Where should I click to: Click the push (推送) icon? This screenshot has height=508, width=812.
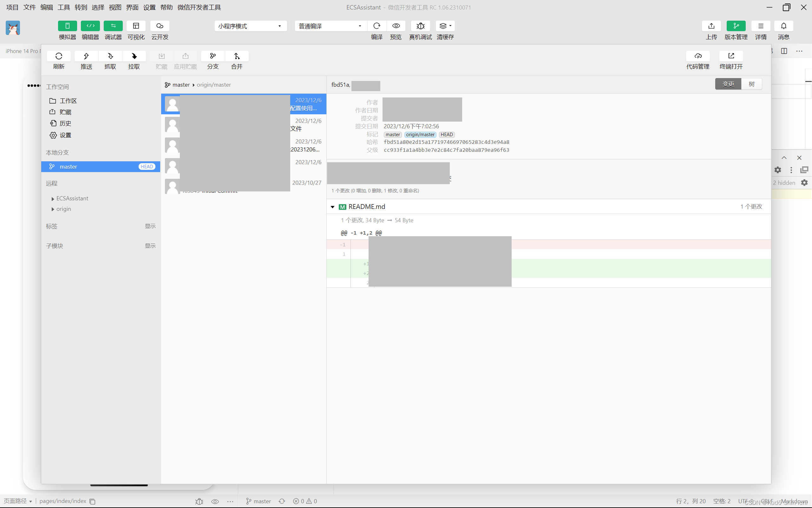click(x=86, y=56)
